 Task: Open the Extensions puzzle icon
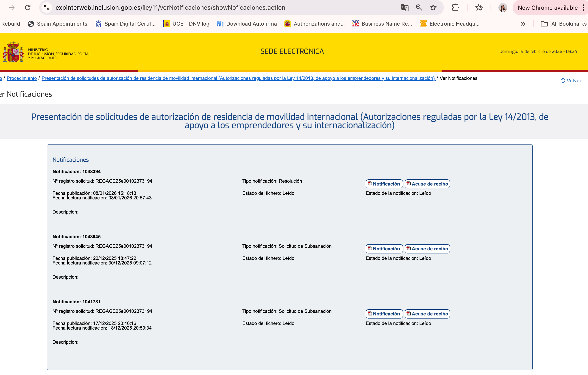coord(455,7)
